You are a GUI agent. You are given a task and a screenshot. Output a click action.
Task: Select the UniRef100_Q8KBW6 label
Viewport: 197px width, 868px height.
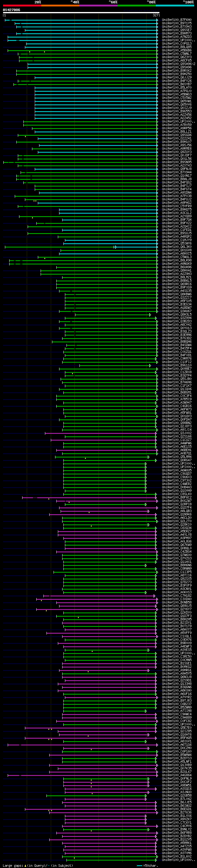click(177, 294)
